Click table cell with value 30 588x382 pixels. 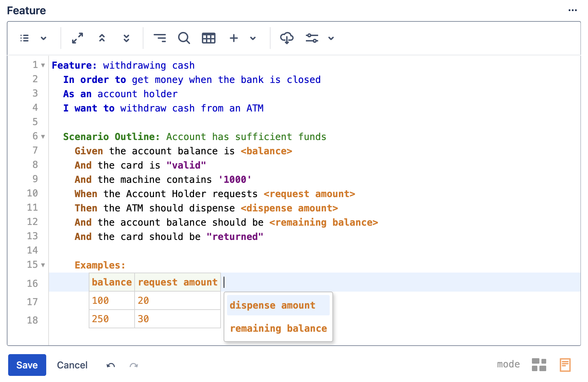[x=177, y=319]
